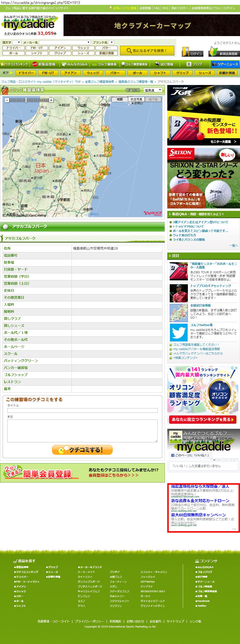Select パター in green gear bar
The image size is (240, 644).
(115, 73)
